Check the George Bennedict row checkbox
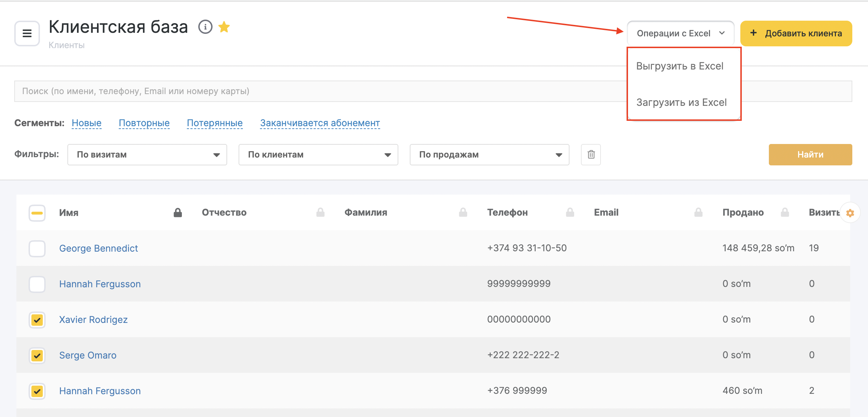This screenshot has height=417, width=868. click(37, 248)
